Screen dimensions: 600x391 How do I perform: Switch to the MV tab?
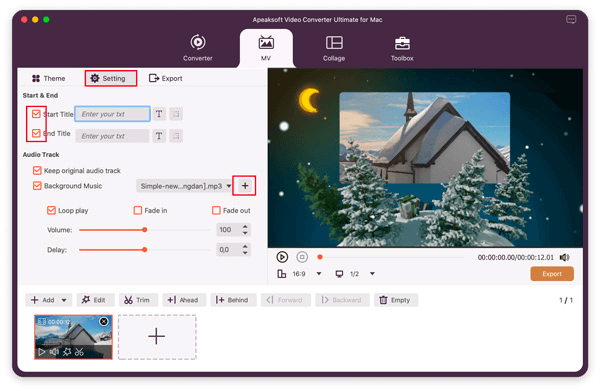click(266, 48)
